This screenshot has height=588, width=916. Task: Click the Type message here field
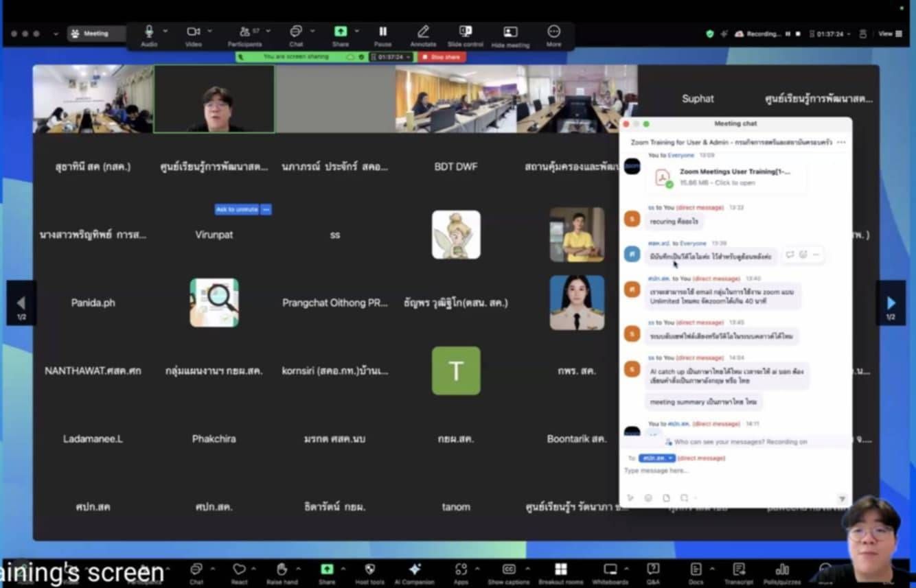735,471
